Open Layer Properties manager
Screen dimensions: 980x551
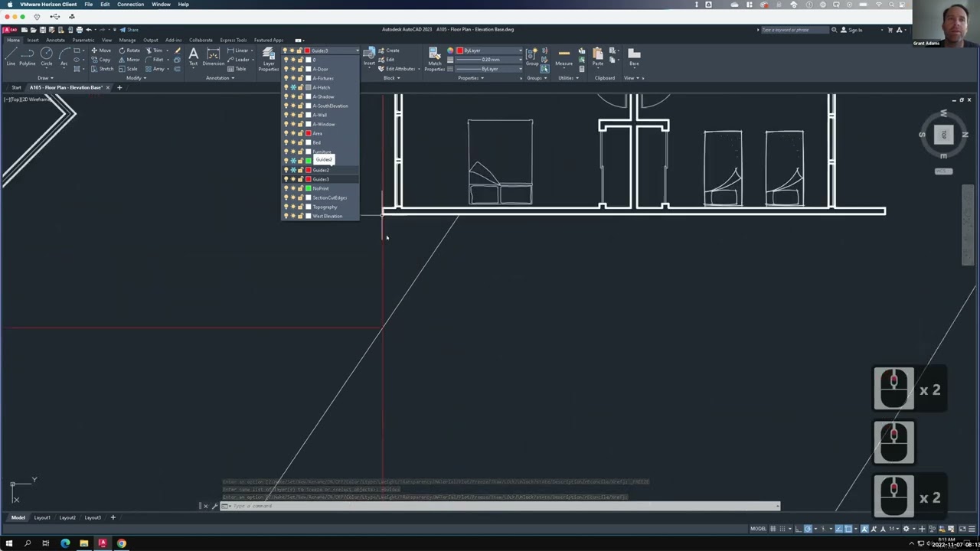269,58
